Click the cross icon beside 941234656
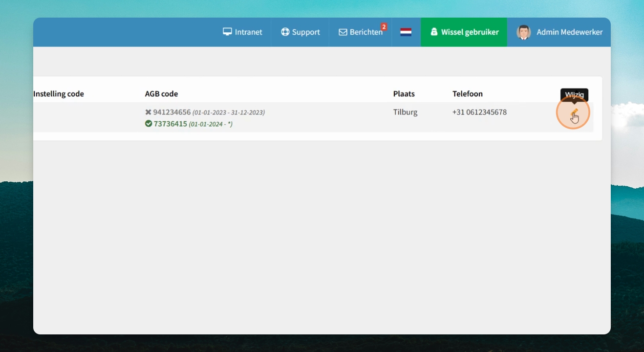The height and width of the screenshot is (352, 644). [149, 112]
